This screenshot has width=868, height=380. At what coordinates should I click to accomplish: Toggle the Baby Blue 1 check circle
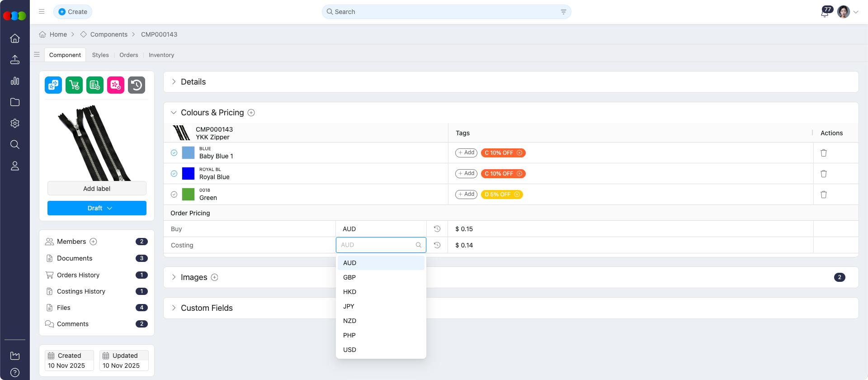pos(174,153)
